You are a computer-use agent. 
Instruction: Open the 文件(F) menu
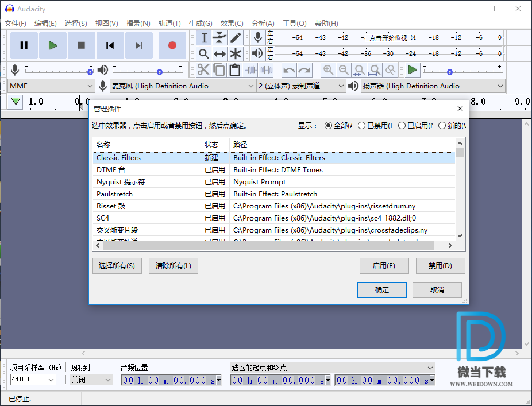(16, 24)
